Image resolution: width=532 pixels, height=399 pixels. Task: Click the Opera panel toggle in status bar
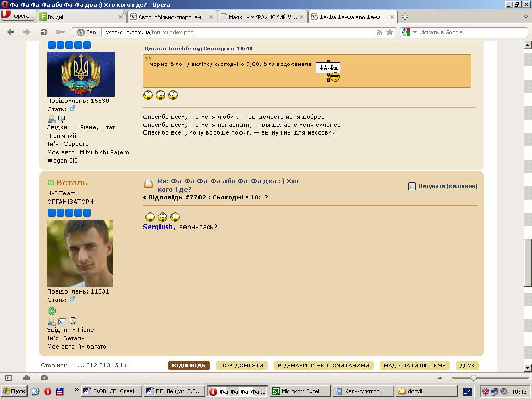tap(9, 378)
